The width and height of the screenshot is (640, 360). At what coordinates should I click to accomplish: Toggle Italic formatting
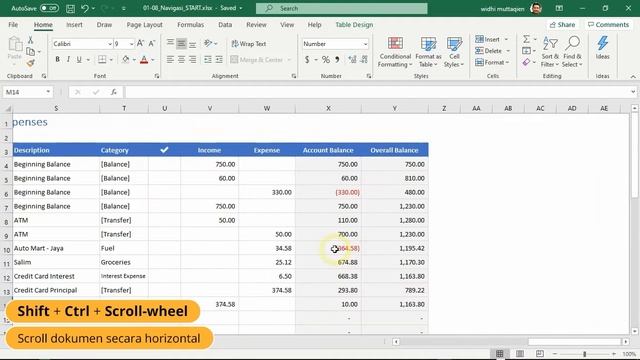coord(68,60)
